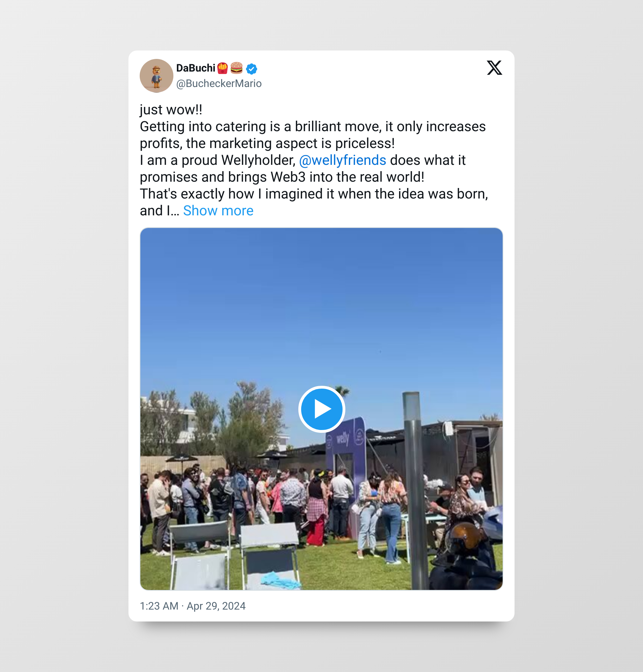643x672 pixels.
Task: Open DaBuchi's profile avatar image
Action: pyautogui.click(x=156, y=76)
